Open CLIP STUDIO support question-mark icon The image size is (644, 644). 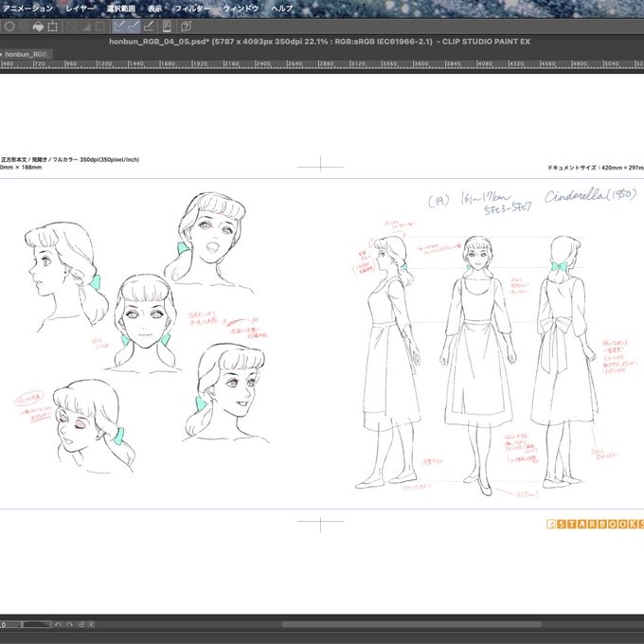click(x=186, y=27)
